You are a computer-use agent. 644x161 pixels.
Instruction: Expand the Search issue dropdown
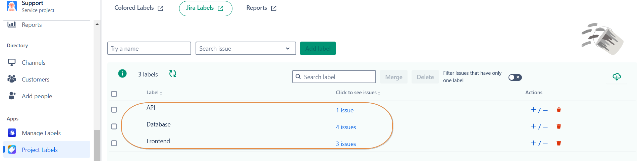[x=287, y=49]
